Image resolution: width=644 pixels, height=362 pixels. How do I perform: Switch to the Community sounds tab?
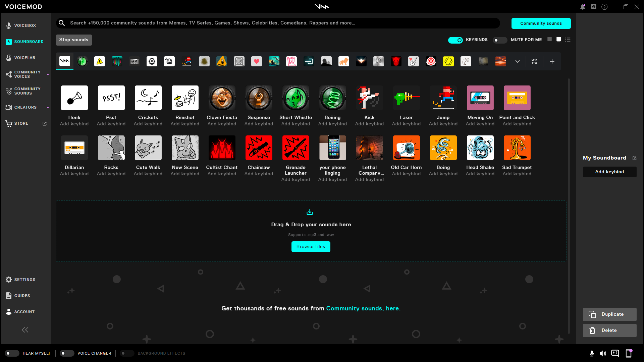[541, 23]
